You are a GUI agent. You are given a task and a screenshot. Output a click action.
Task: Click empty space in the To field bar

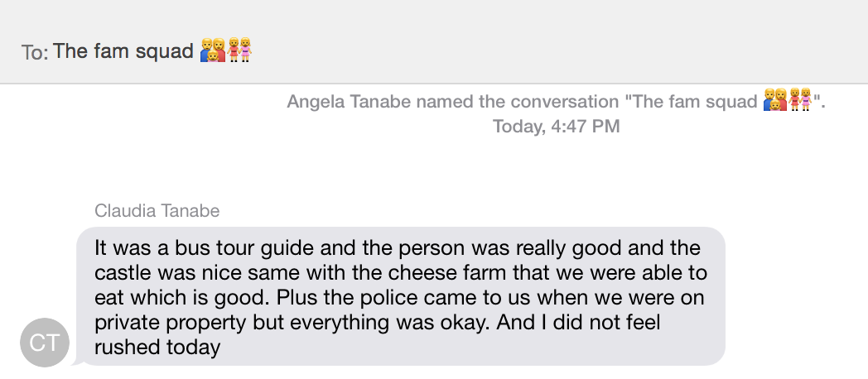pyautogui.click(x=553, y=51)
